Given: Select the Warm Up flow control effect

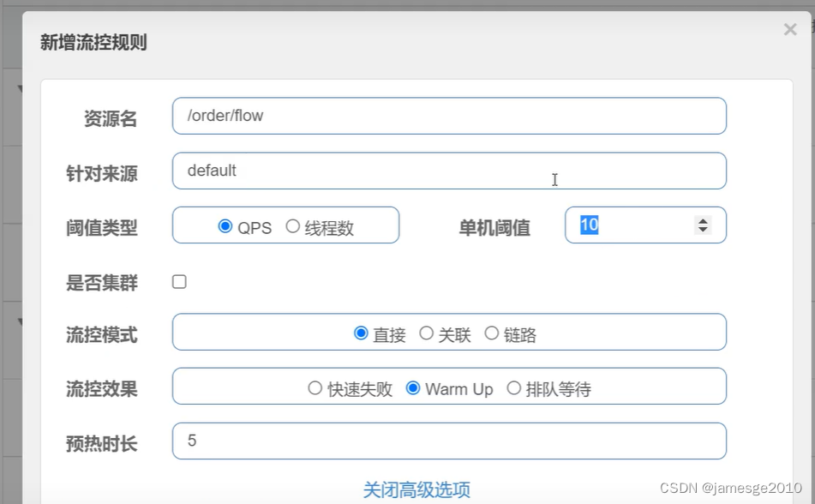Looking at the screenshot, I should click(413, 388).
